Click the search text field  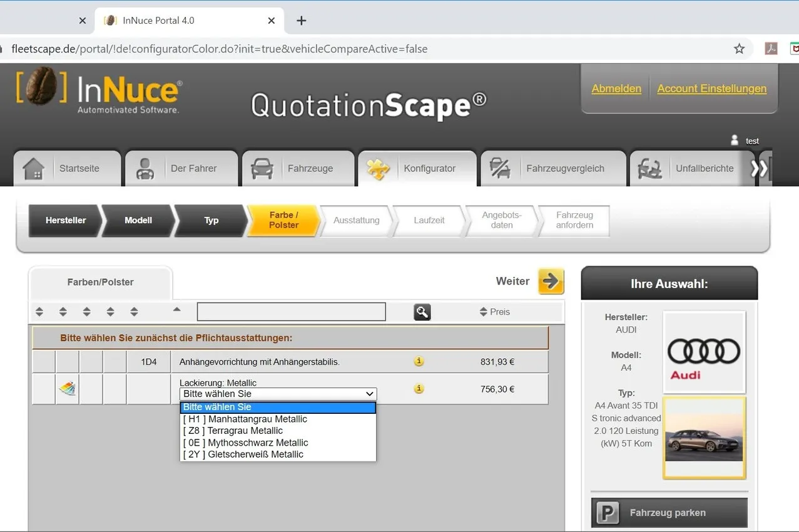click(292, 312)
